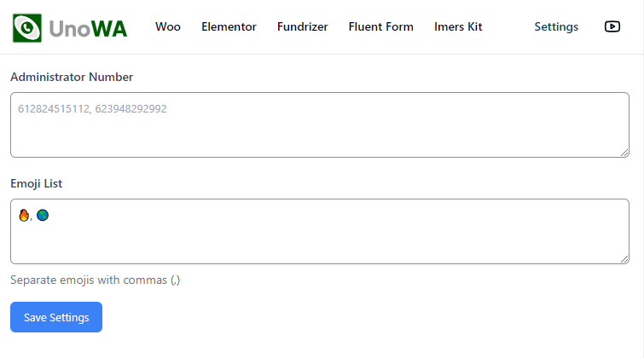Open the Imers Kit menu item
644x358 pixels.
click(x=458, y=26)
